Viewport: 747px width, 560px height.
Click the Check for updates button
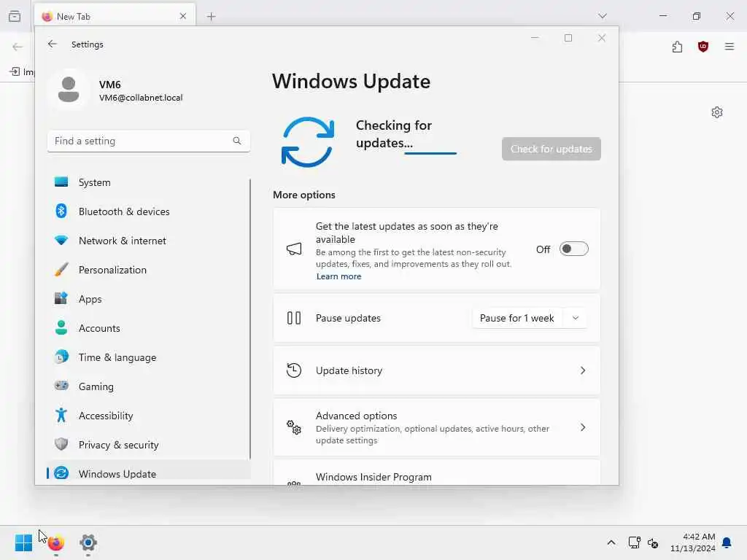[x=551, y=149]
